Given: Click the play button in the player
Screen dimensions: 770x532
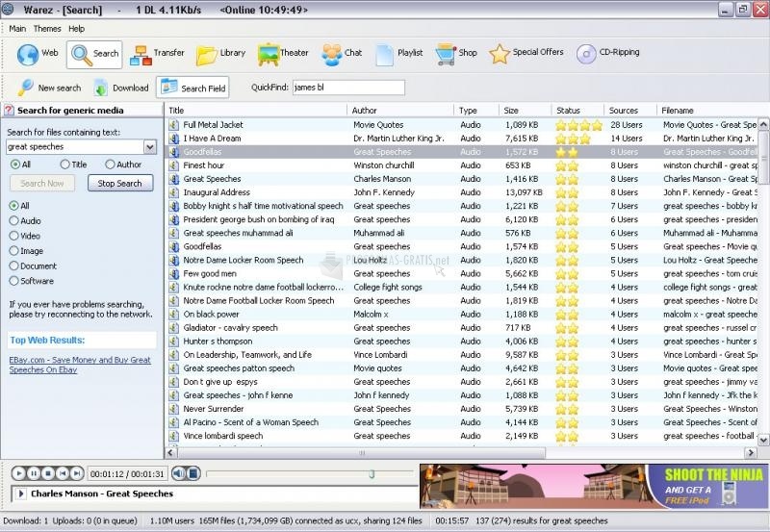Looking at the screenshot, I should (x=18, y=473).
